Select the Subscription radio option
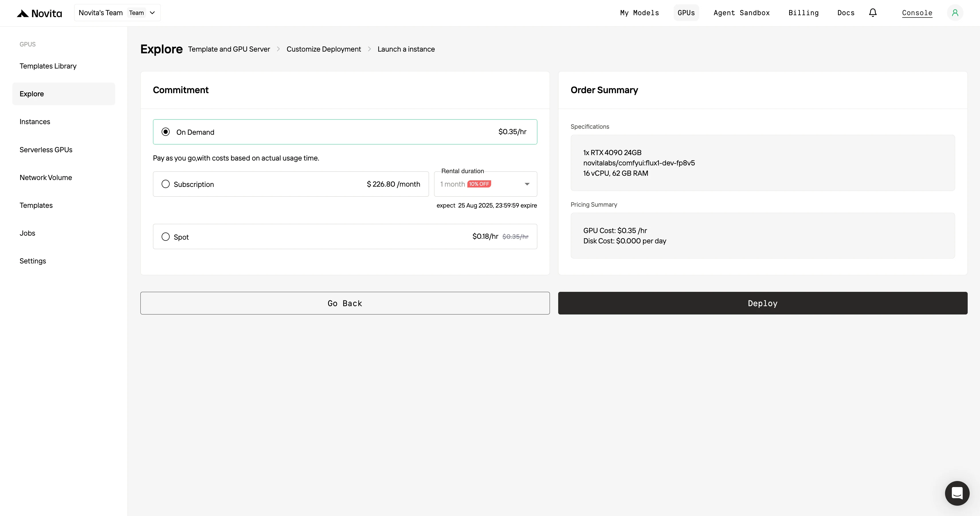Viewport: 980px width, 516px height. (x=166, y=184)
